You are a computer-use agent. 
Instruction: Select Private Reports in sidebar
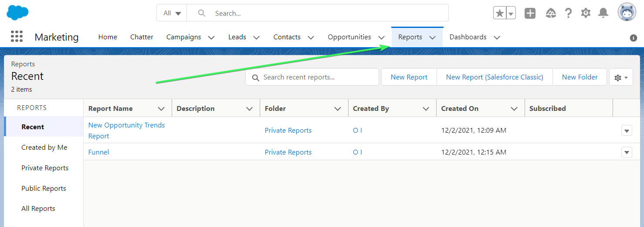(45, 168)
